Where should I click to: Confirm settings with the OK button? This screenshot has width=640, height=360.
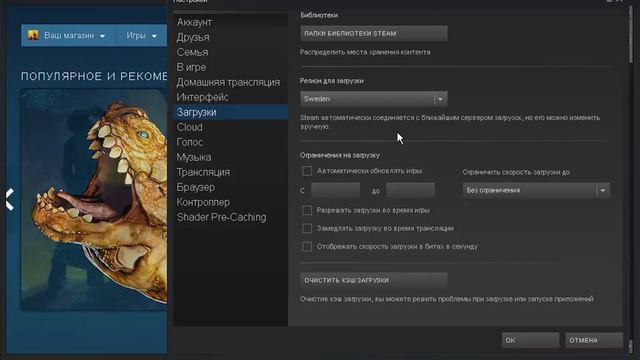530,340
